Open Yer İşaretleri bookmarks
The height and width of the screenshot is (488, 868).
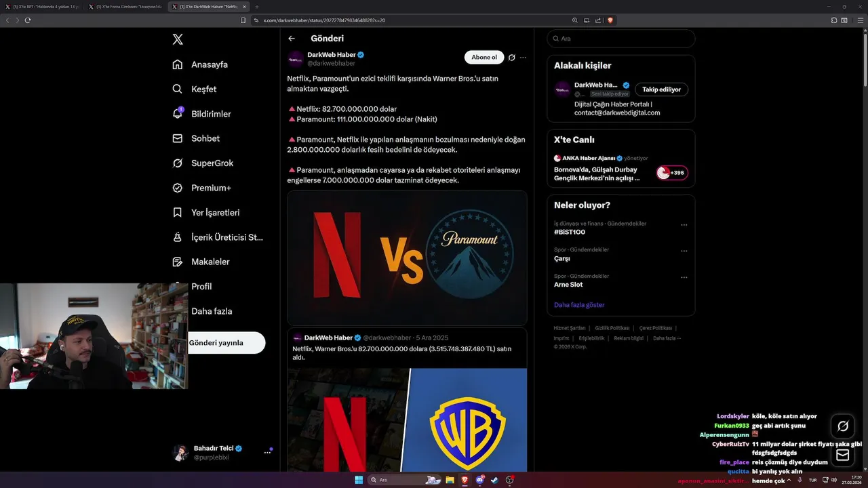coord(206,212)
